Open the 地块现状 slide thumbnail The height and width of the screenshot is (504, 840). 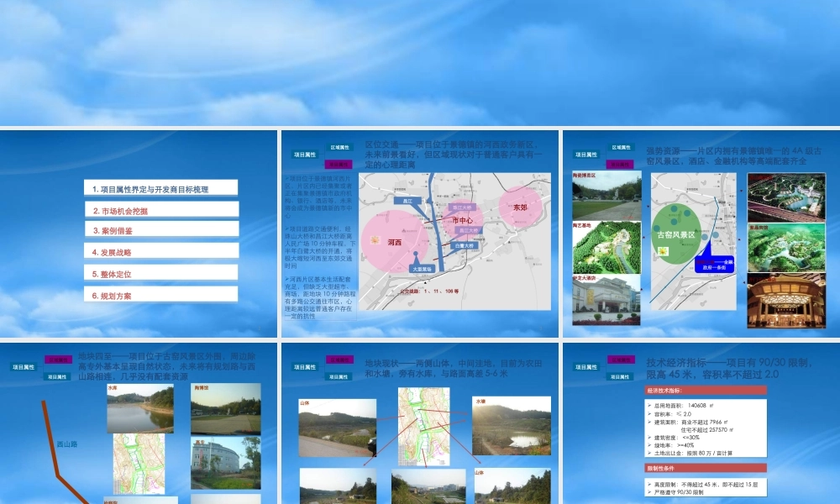[x=419, y=423]
